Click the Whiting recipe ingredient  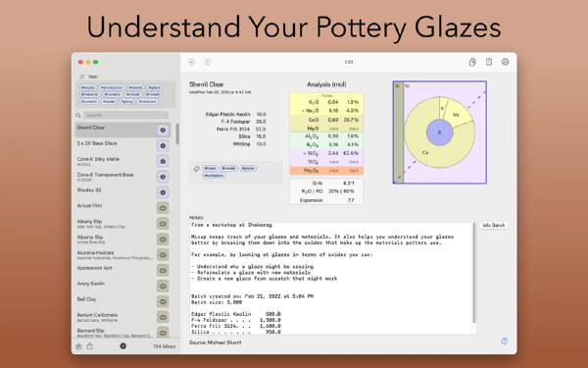[x=249, y=144]
